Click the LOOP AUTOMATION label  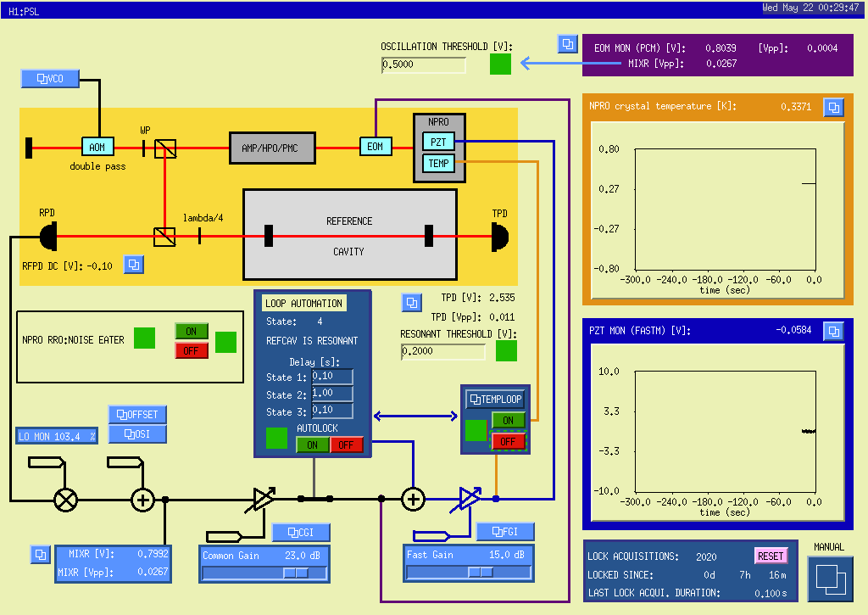pyautogui.click(x=304, y=303)
